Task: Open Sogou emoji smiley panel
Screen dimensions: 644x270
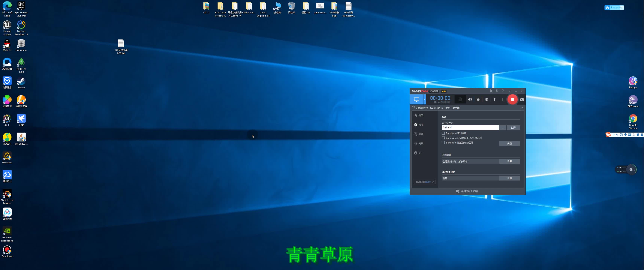Action: tap(621, 135)
